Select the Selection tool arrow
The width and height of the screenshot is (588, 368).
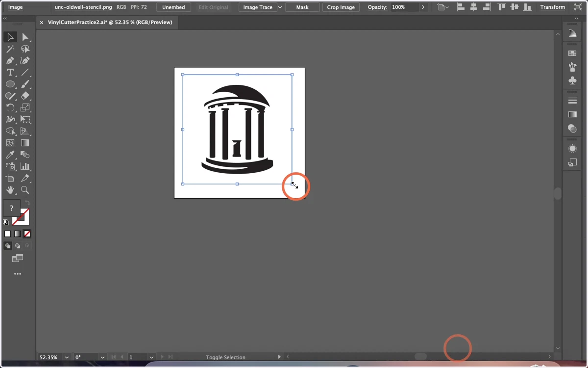10,37
